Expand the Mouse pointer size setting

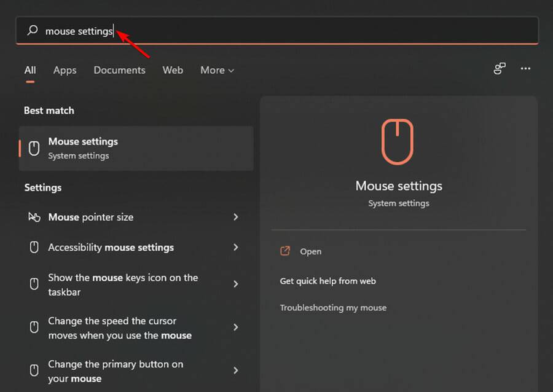click(235, 217)
